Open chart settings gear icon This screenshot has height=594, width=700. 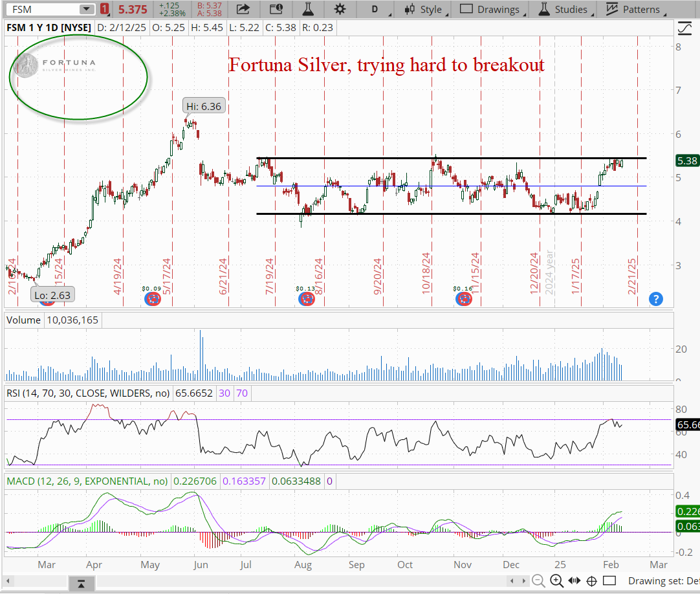click(340, 9)
